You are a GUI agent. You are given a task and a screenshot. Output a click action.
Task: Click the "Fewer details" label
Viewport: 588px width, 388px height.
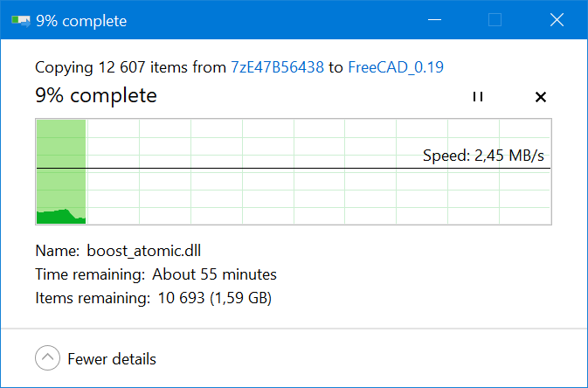coord(112,358)
